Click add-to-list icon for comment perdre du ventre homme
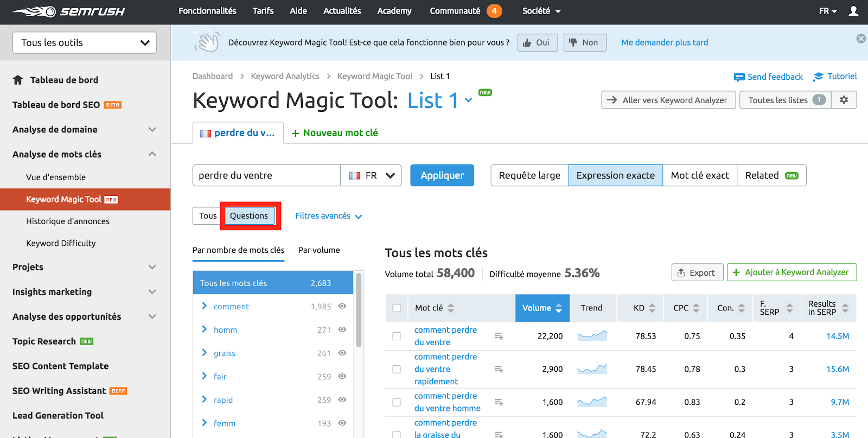This screenshot has width=868, height=438. (499, 402)
